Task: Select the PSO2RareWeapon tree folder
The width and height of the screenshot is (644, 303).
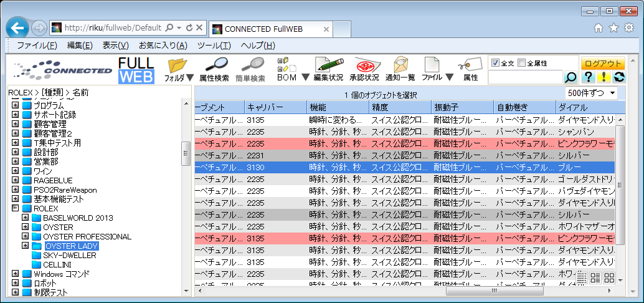Action: point(65,190)
